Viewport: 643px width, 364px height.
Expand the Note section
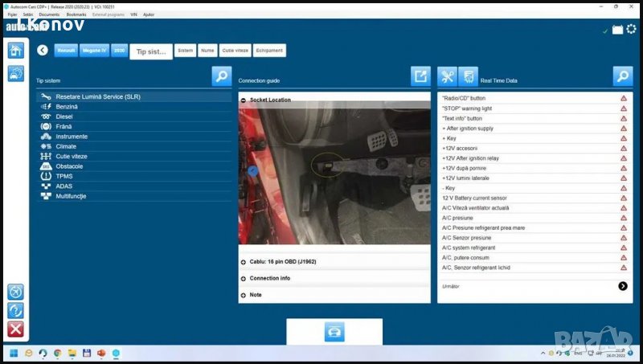[244, 295]
